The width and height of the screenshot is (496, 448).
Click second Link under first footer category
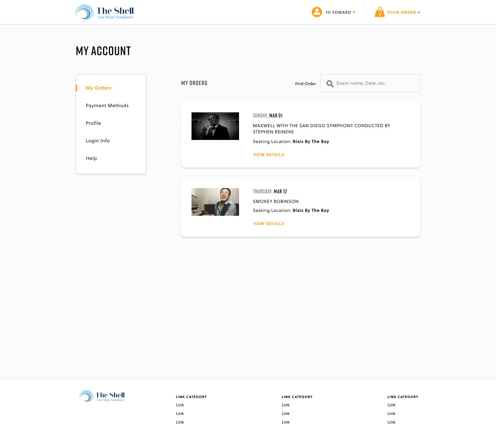coord(180,414)
